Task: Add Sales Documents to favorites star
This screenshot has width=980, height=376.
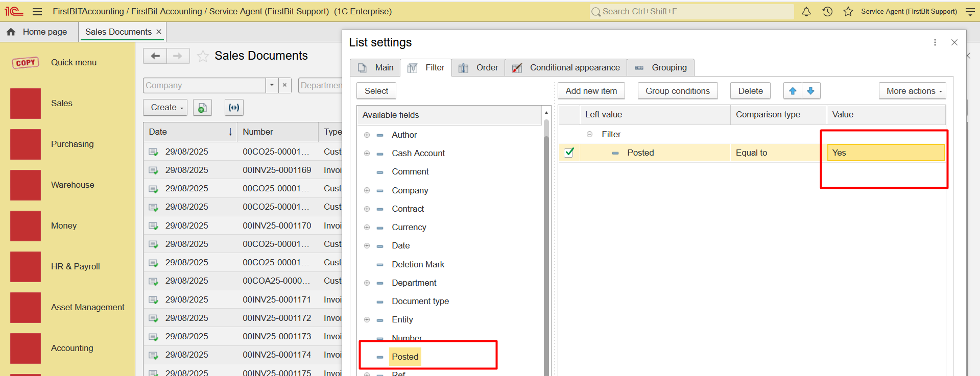Action: point(203,56)
